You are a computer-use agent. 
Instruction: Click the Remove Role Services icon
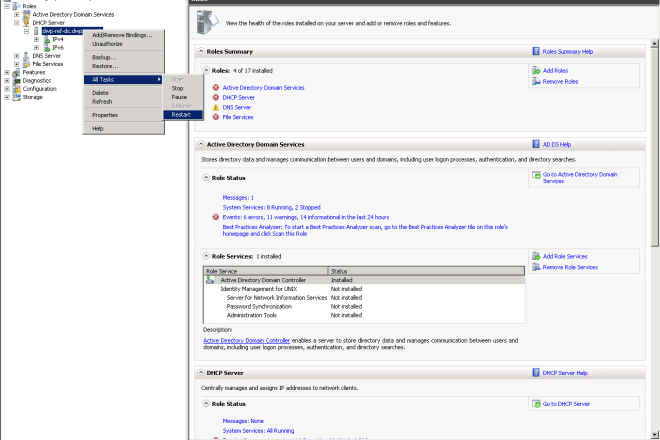click(x=536, y=267)
